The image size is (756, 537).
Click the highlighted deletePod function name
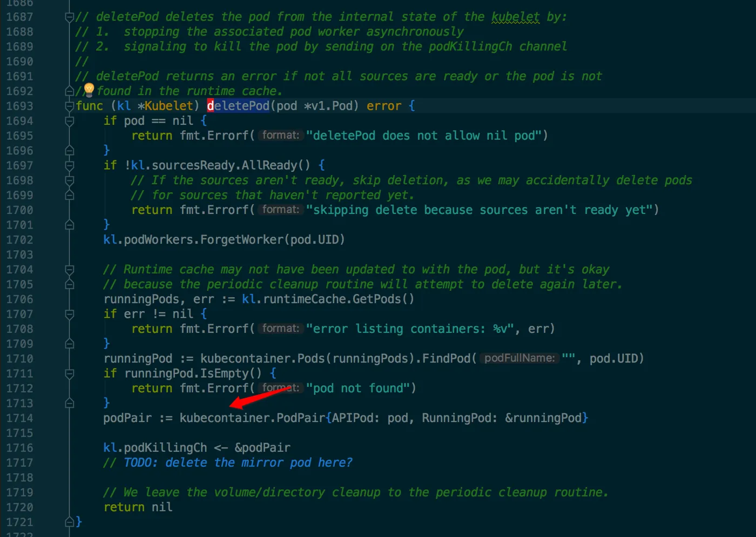tap(238, 106)
